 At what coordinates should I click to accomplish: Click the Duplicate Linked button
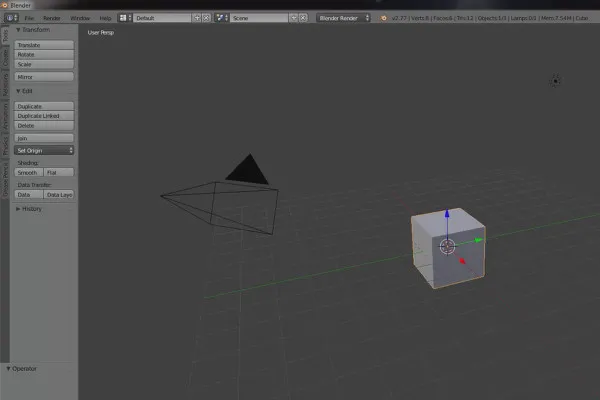(x=44, y=116)
